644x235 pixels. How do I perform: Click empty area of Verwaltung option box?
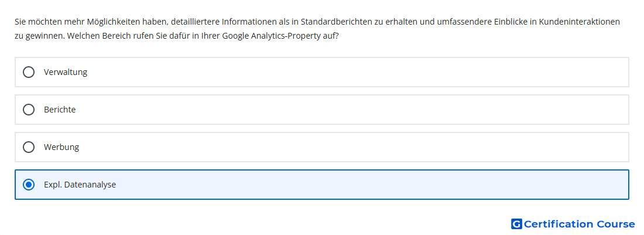[x=351, y=72]
